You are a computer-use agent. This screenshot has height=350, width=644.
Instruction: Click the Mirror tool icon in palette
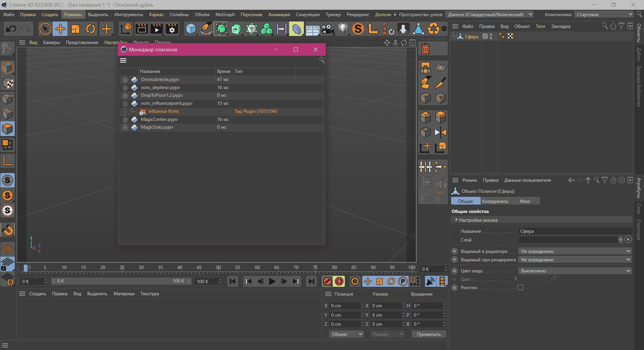[440, 132]
